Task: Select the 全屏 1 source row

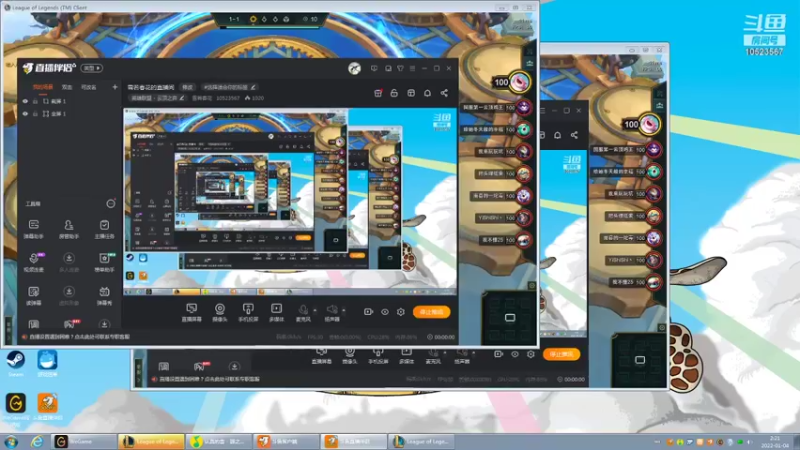Action: pyautogui.click(x=70, y=114)
